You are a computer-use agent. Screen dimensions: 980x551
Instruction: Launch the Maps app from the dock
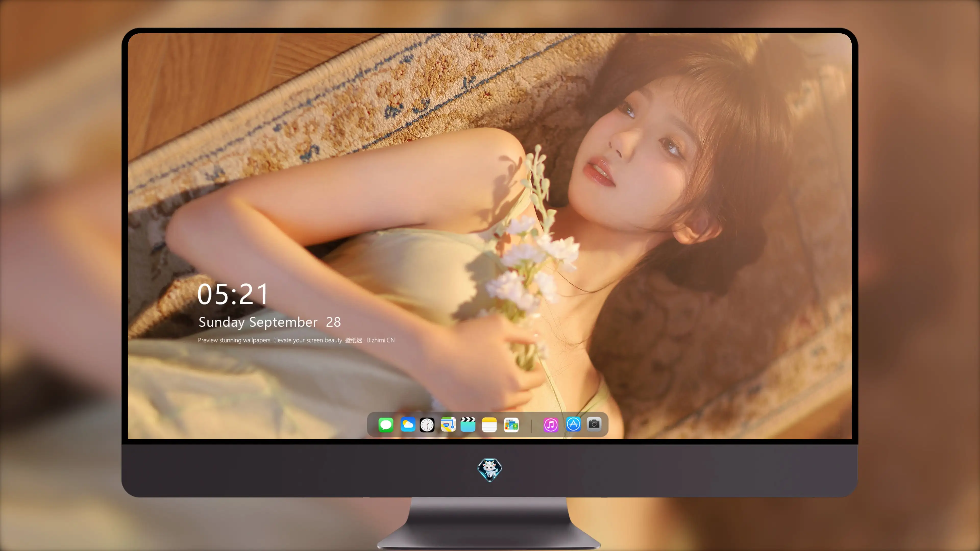[x=448, y=424]
